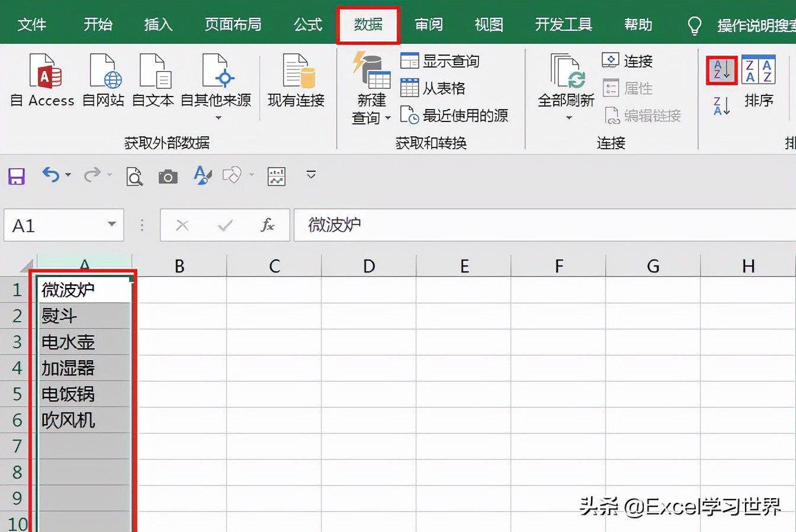The image size is (796, 532).
Task: Click the grayed Edit Links (编辑链接) item
Action: point(643,115)
